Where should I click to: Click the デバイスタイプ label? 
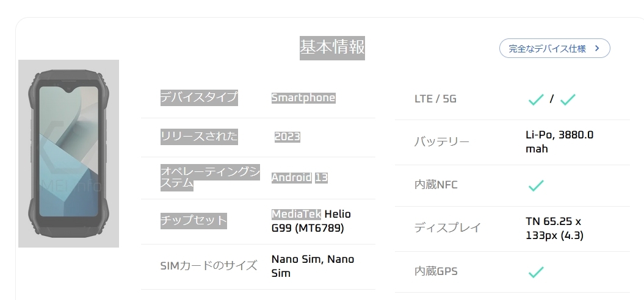(x=199, y=98)
